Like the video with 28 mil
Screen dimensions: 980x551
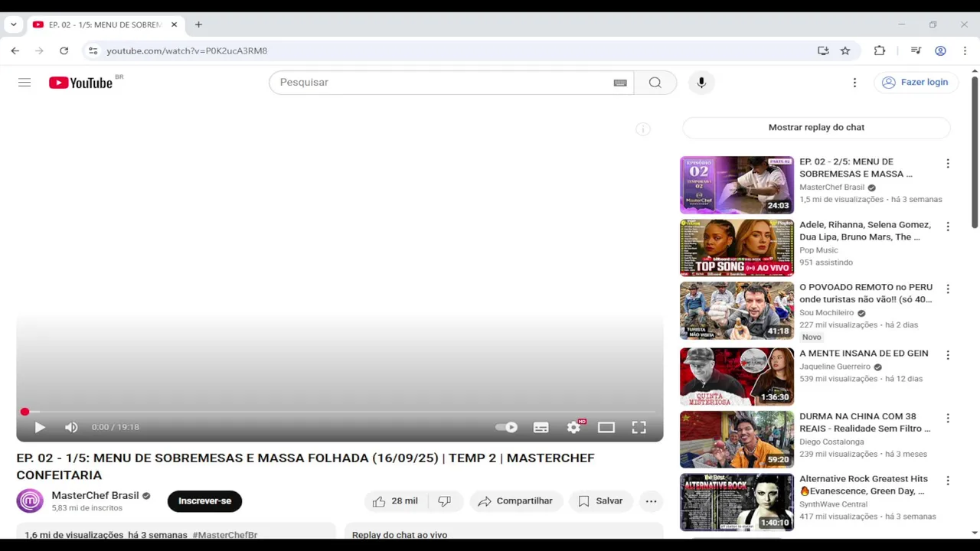tap(396, 501)
